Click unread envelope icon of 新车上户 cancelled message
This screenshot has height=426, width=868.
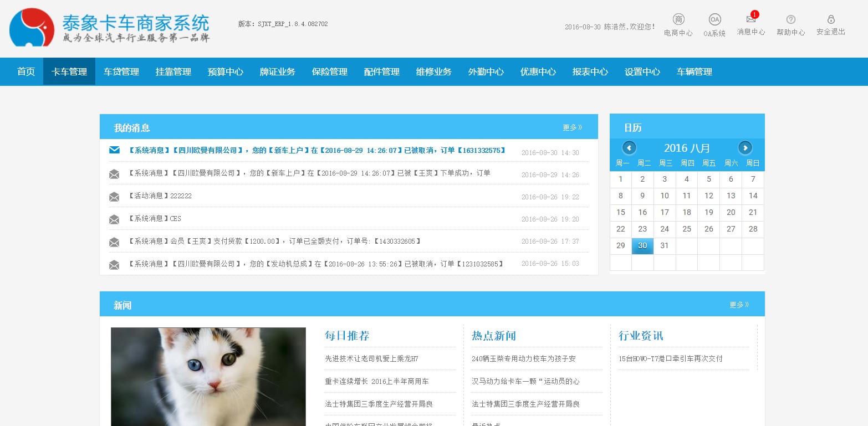[114, 150]
